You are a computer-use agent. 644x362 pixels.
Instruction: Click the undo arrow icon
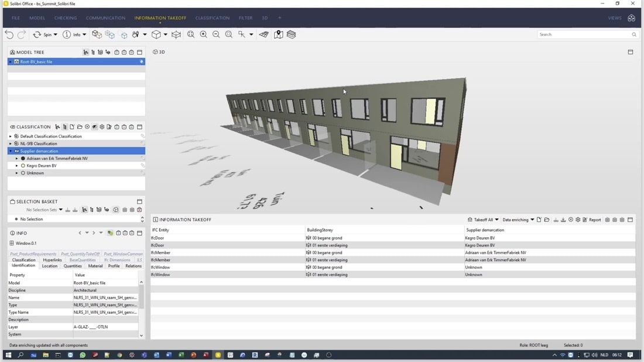[x=11, y=34]
